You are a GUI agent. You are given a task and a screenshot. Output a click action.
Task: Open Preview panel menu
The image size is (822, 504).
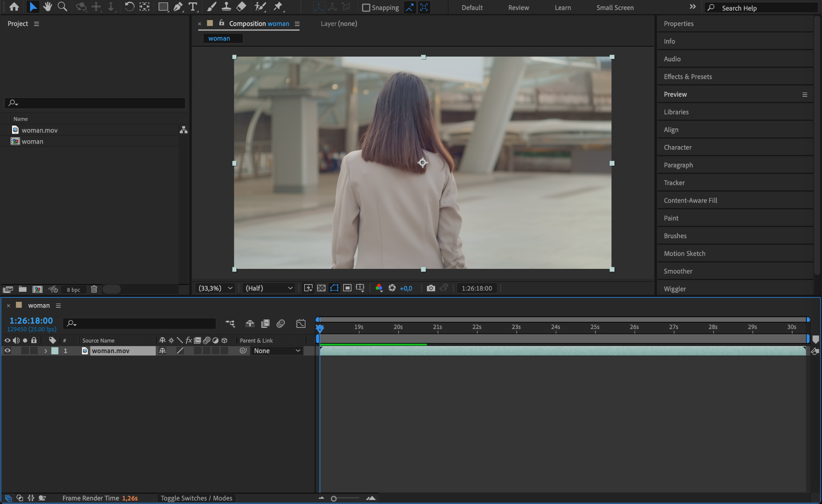coord(805,95)
